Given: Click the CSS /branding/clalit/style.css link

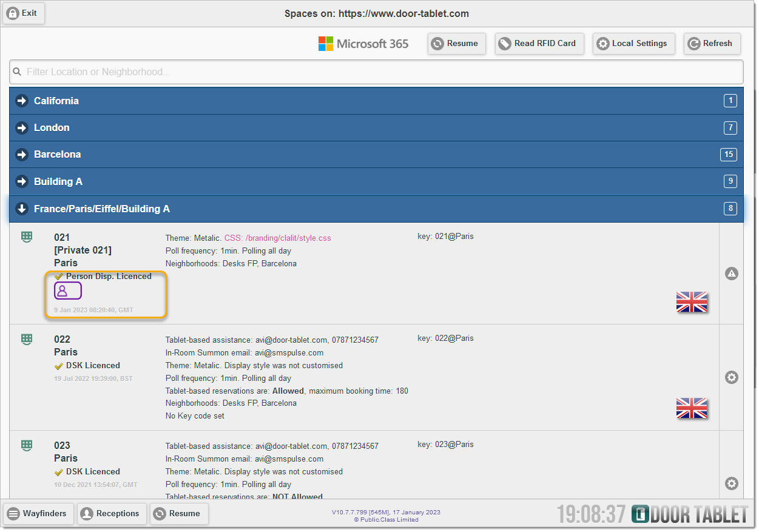Looking at the screenshot, I should pyautogui.click(x=278, y=238).
